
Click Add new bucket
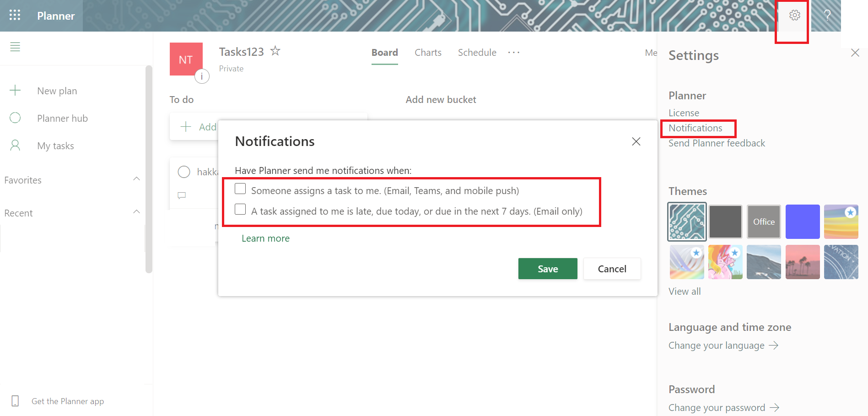click(x=441, y=99)
